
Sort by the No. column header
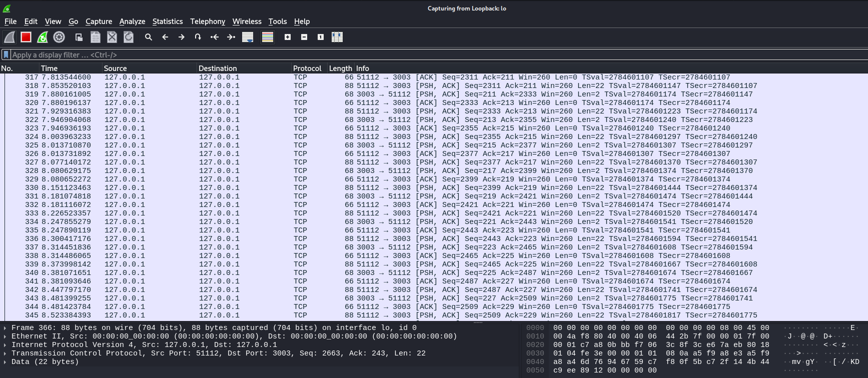20,68
